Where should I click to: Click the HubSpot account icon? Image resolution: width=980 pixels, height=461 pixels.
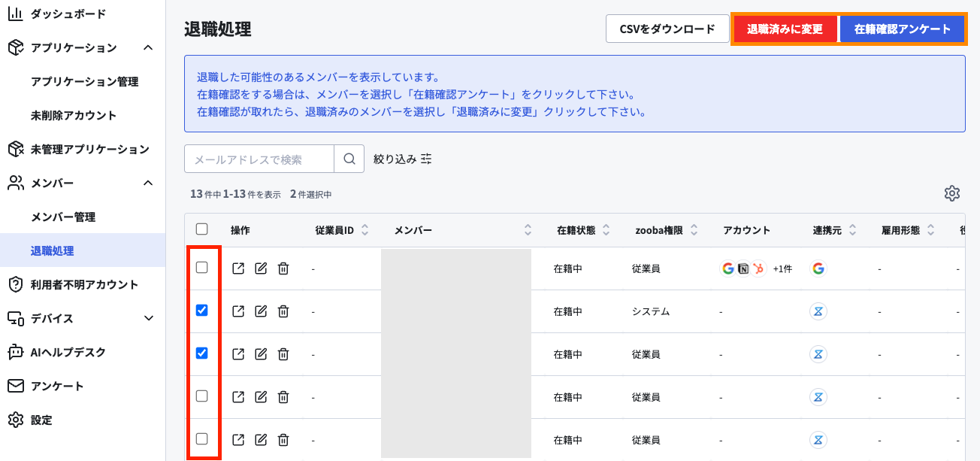(x=758, y=268)
